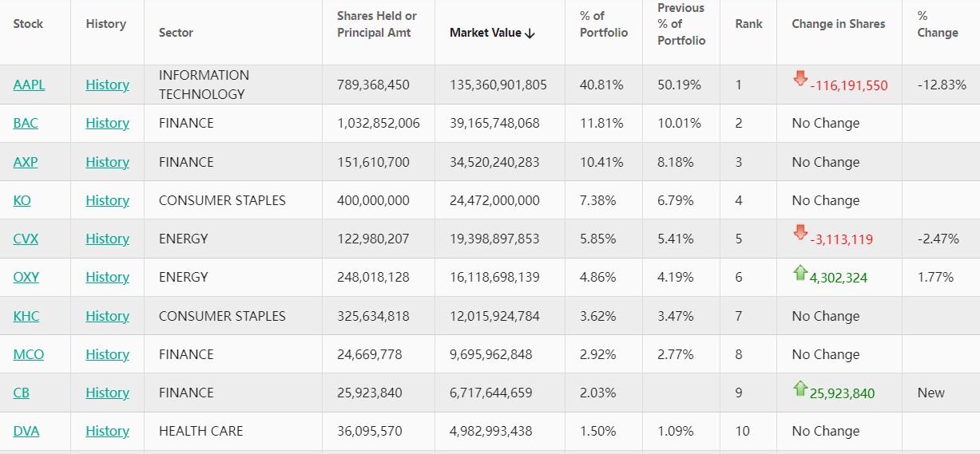
Task: Sort by % of Portfolio header
Action: tap(604, 25)
